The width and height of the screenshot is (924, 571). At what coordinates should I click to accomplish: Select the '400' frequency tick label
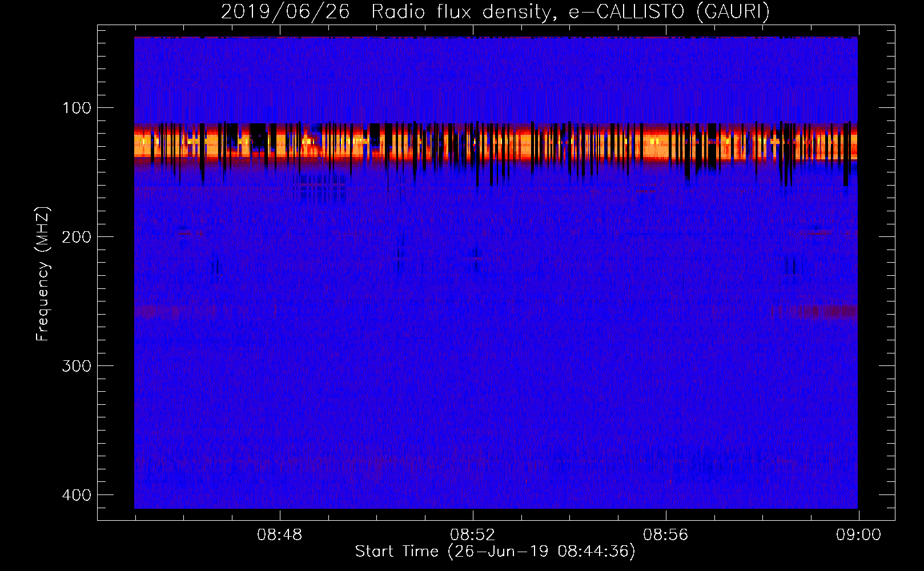click(x=77, y=495)
